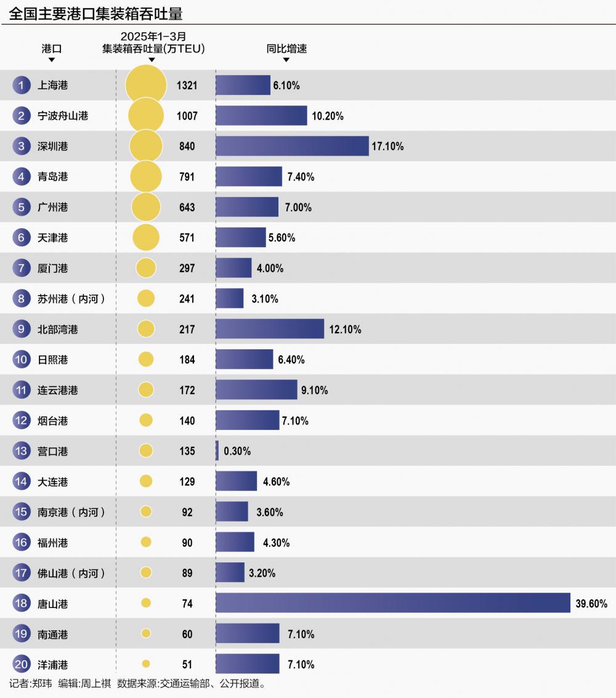Click the rank 5 badge beside 广州港
Image resolution: width=616 pixels, height=698 pixels.
(22, 208)
